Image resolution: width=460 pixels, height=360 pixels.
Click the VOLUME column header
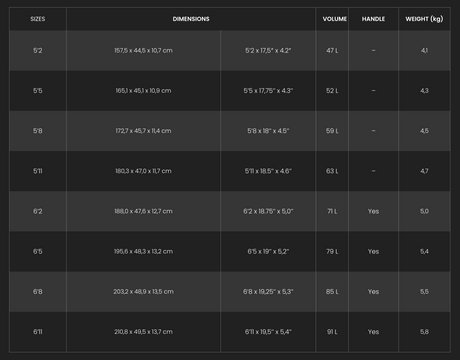pyautogui.click(x=332, y=19)
